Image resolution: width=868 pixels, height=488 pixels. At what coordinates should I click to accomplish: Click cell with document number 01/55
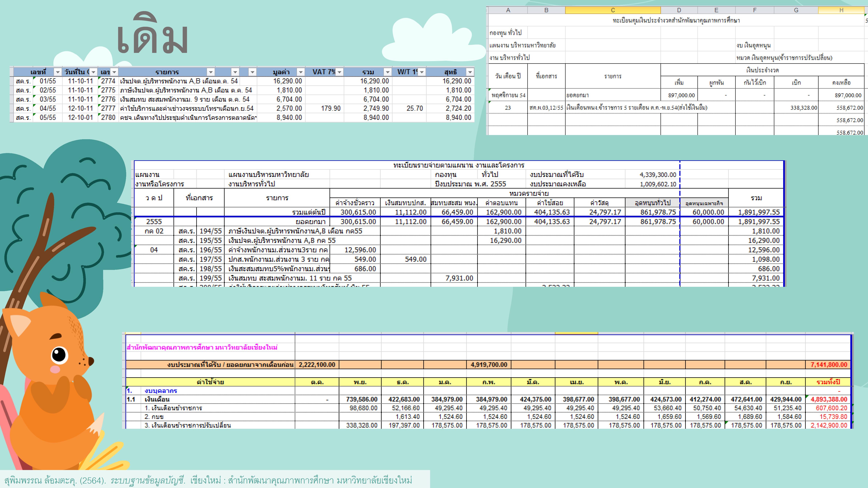coord(48,81)
